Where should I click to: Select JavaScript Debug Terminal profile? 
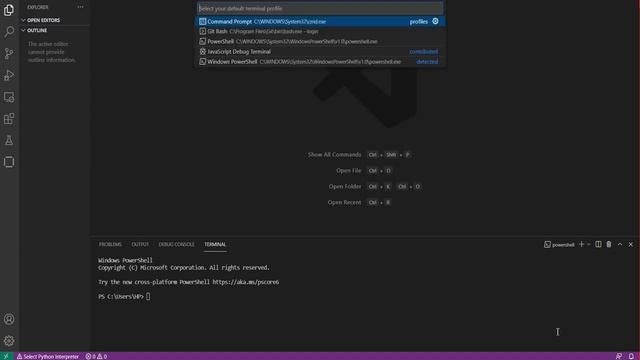coord(321,52)
